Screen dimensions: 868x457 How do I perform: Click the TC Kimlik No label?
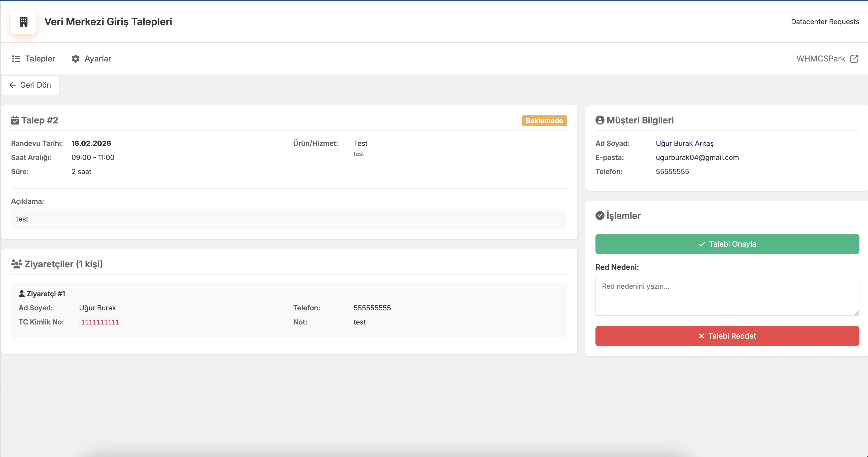point(41,322)
